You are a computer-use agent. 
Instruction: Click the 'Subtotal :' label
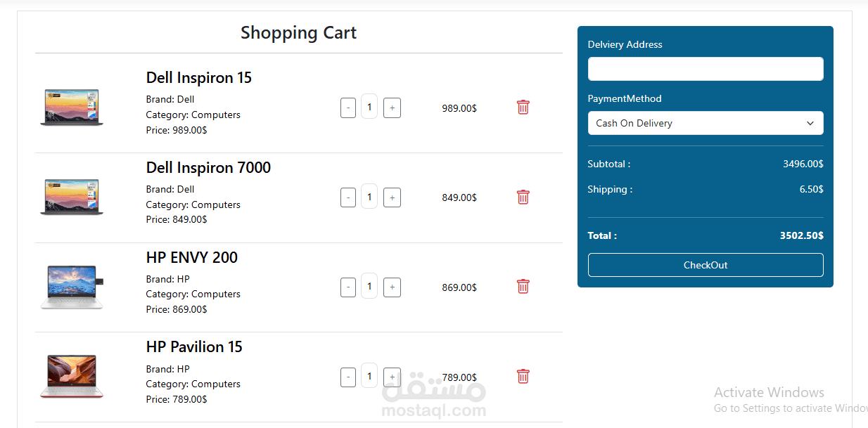(x=609, y=164)
